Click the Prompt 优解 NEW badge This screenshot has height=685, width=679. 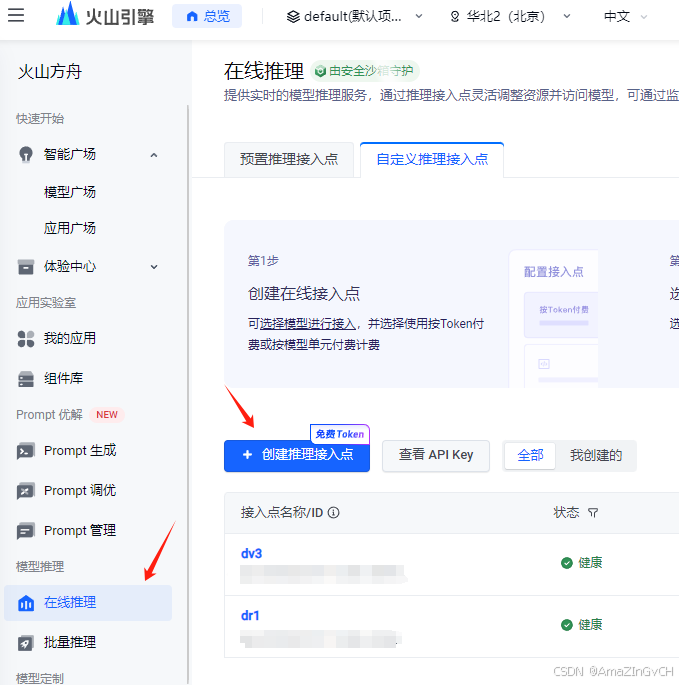click(107, 415)
